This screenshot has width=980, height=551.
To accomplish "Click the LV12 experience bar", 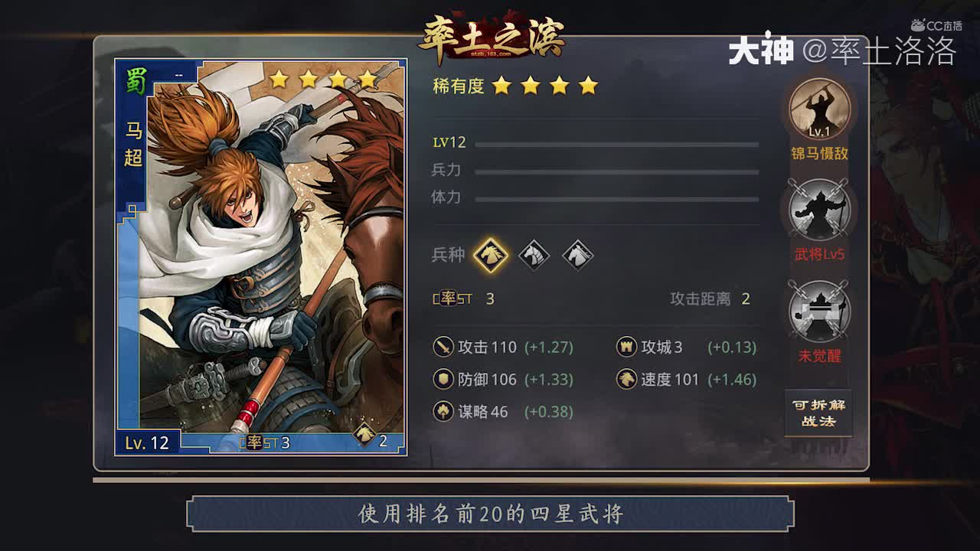I will (616, 144).
